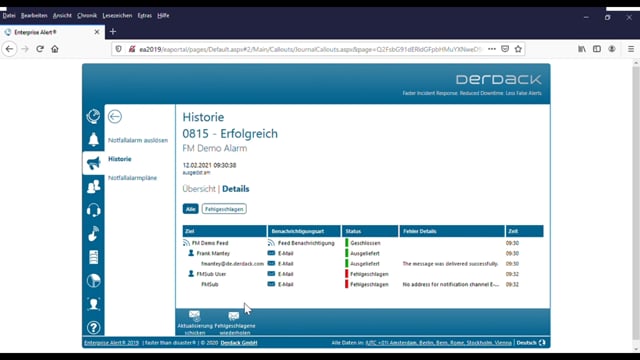The image size is (640, 360).
Task: Click the browser address bar URL
Action: click(310, 49)
